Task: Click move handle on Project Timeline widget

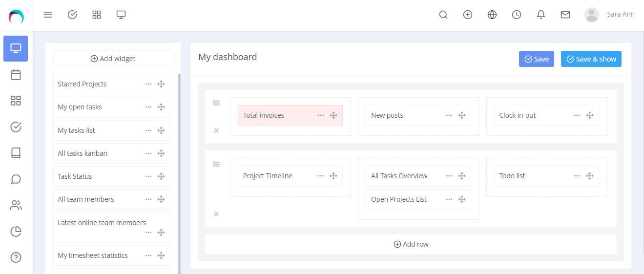Action: [333, 176]
